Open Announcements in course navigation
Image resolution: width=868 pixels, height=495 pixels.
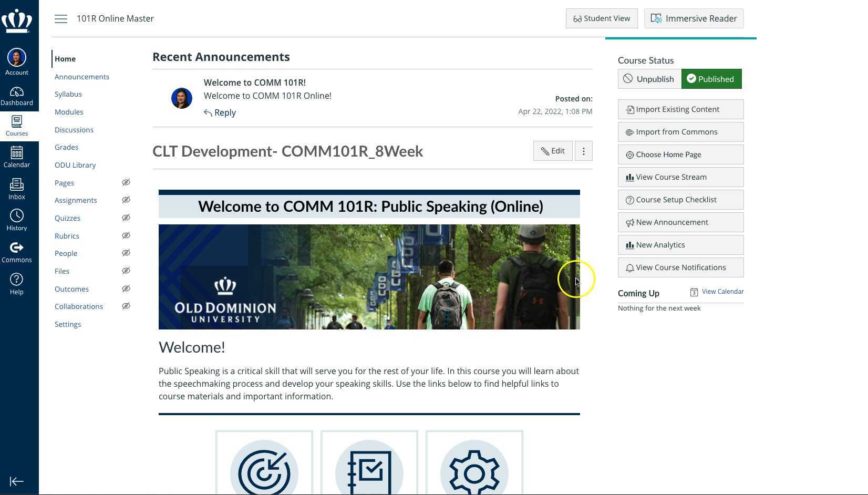(82, 77)
